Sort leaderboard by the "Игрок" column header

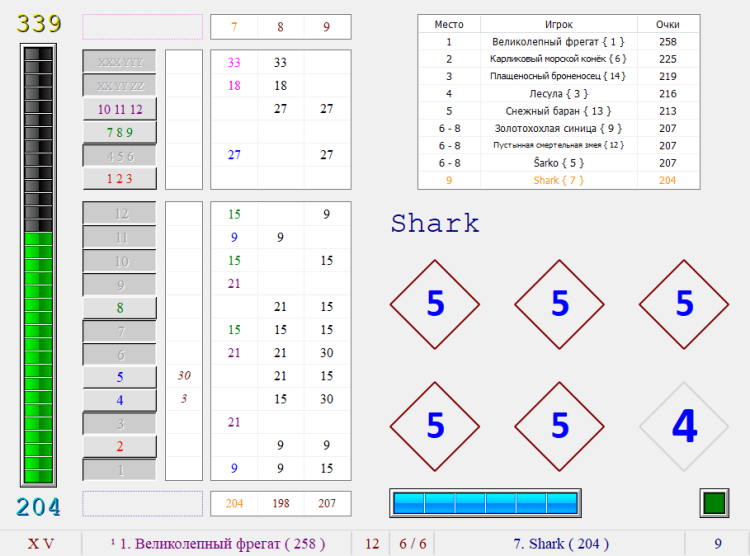click(x=558, y=24)
